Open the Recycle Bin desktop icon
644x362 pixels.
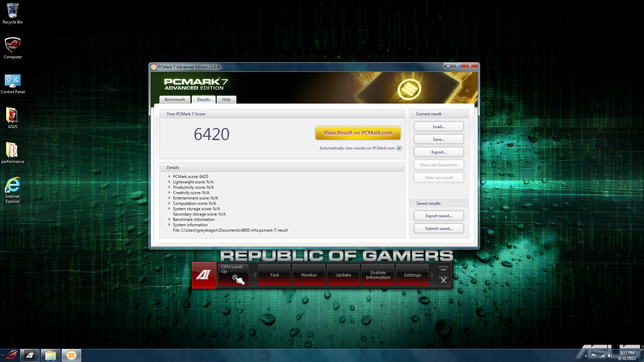12,13
